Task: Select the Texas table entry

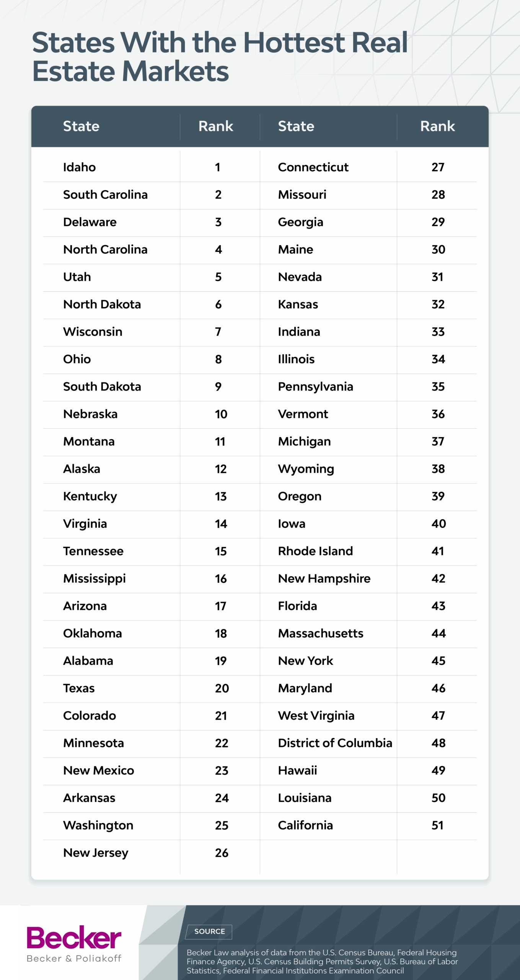Action: point(79,688)
